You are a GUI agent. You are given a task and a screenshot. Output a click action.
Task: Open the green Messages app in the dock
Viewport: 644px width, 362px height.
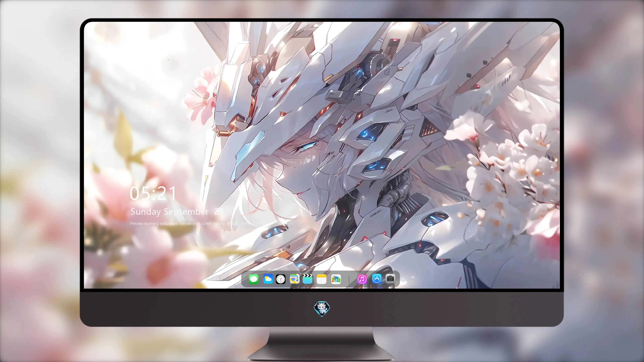coord(254,279)
